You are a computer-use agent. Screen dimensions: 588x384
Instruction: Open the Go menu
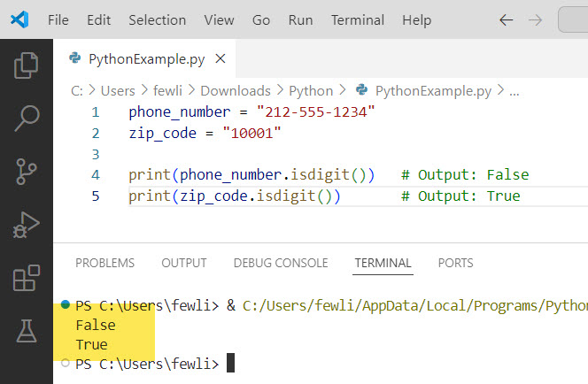[x=261, y=19]
